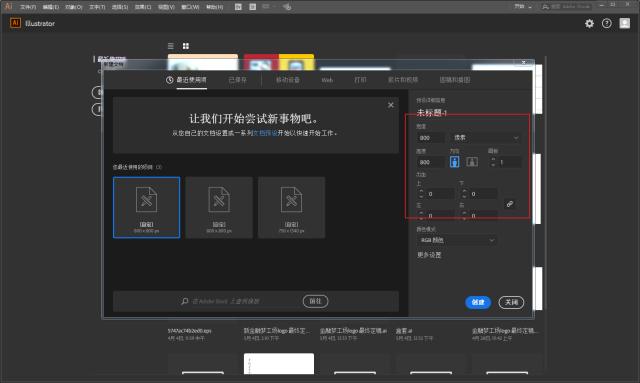
Task: Select the blue-highlighted custom preset card
Action: click(x=147, y=207)
